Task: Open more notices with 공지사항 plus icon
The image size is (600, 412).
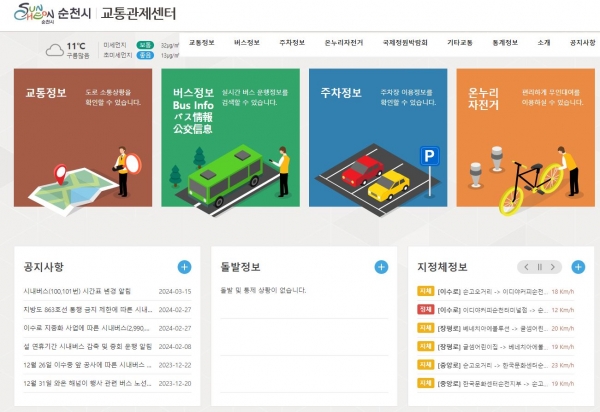Action: (x=184, y=267)
